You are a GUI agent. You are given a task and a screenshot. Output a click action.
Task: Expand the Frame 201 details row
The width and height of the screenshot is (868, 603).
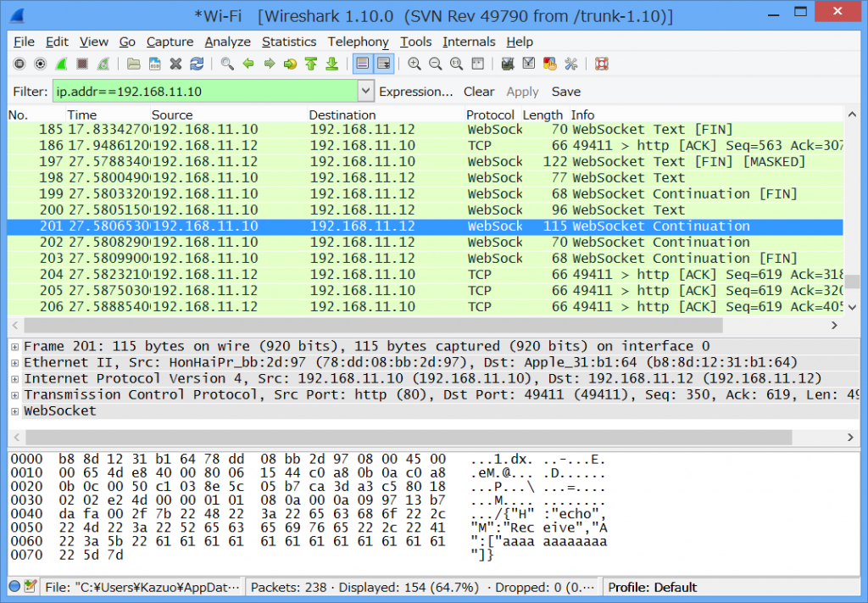[14, 347]
